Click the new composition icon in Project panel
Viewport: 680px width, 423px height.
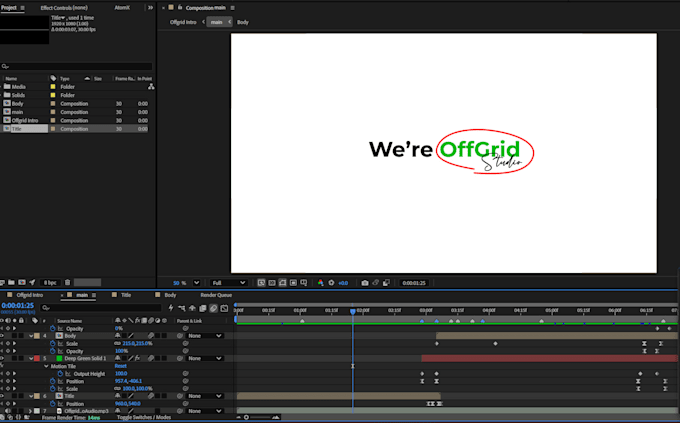pyautogui.click(x=22, y=282)
